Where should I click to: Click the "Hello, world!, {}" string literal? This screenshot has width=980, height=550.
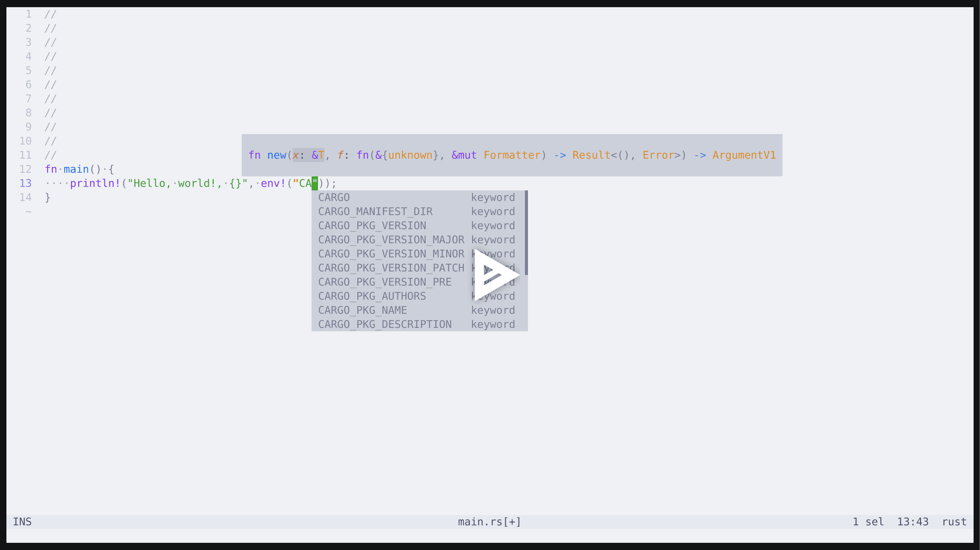pyautogui.click(x=188, y=184)
